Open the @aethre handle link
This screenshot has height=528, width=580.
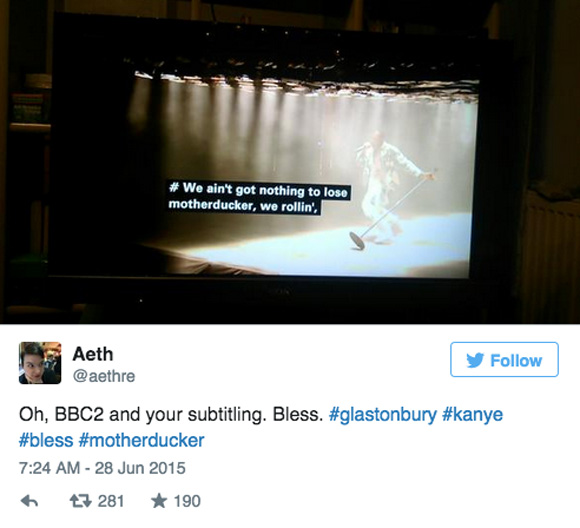click(x=104, y=376)
